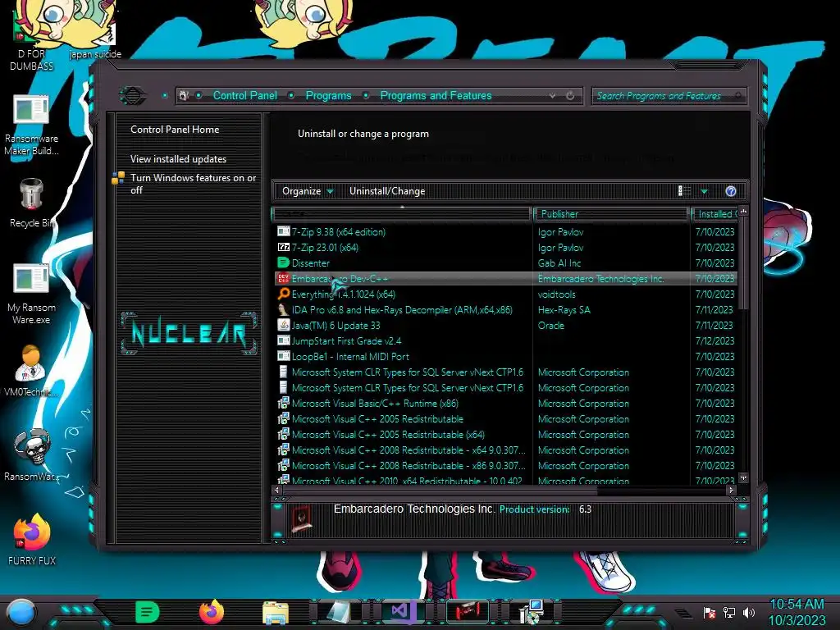Click the vertical scrollbar down arrow
840x630 pixels.
tap(743, 477)
